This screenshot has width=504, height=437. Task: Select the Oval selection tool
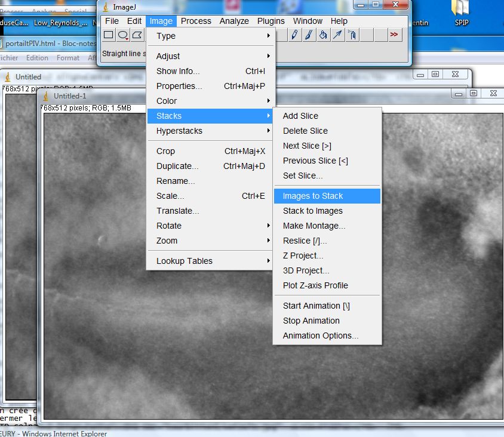(123, 35)
